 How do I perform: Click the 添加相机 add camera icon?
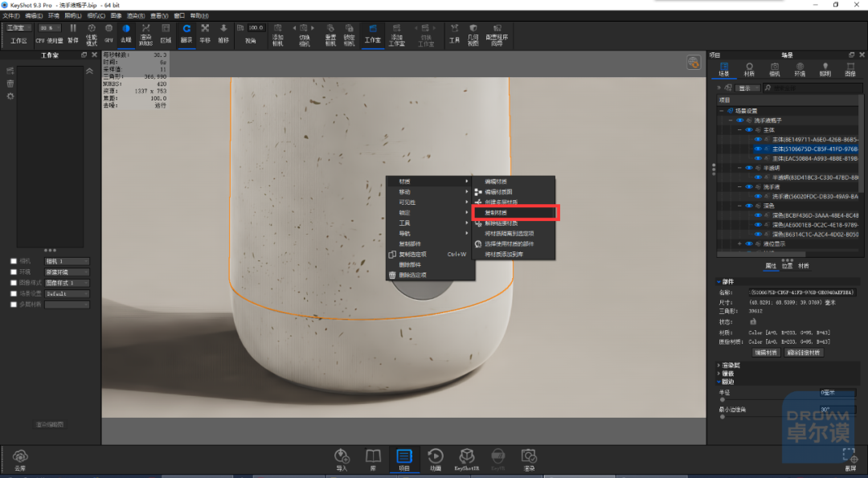(278, 35)
